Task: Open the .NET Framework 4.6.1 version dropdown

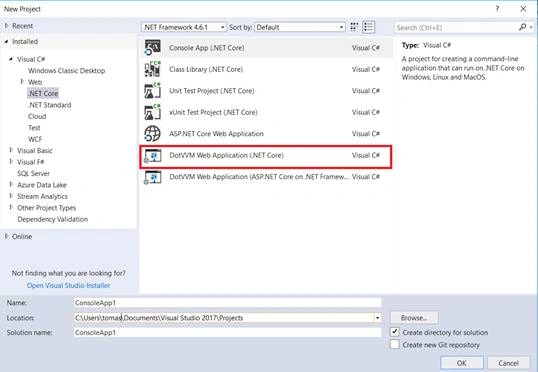Action: 184,27
